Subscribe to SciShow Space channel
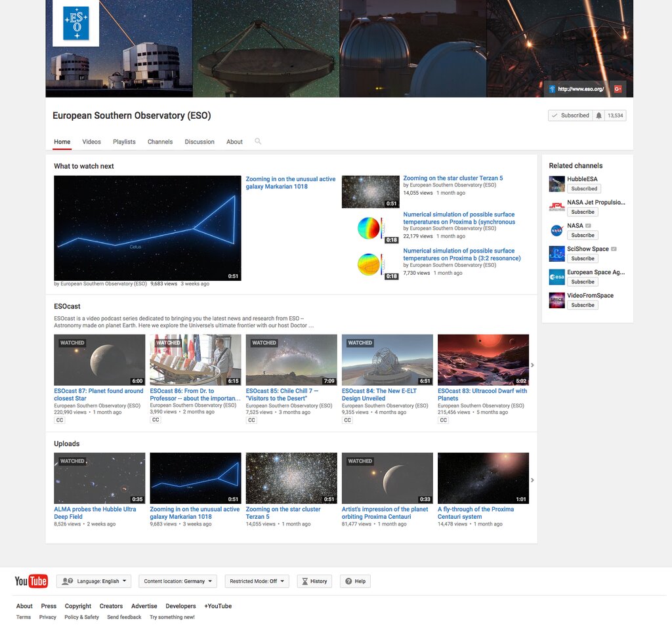Image resolution: width=672 pixels, height=631 pixels. pos(583,258)
